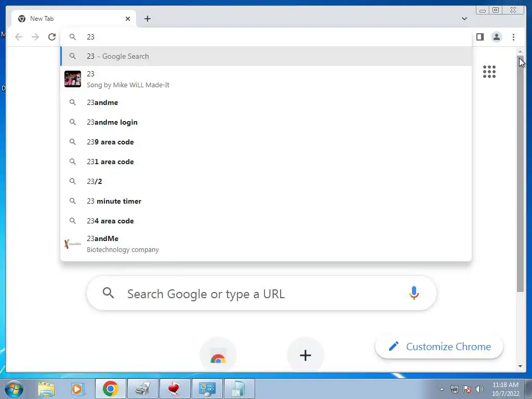Viewport: 532px width, 399px height.
Task: Reload the page with refresh icon
Action: tap(52, 37)
